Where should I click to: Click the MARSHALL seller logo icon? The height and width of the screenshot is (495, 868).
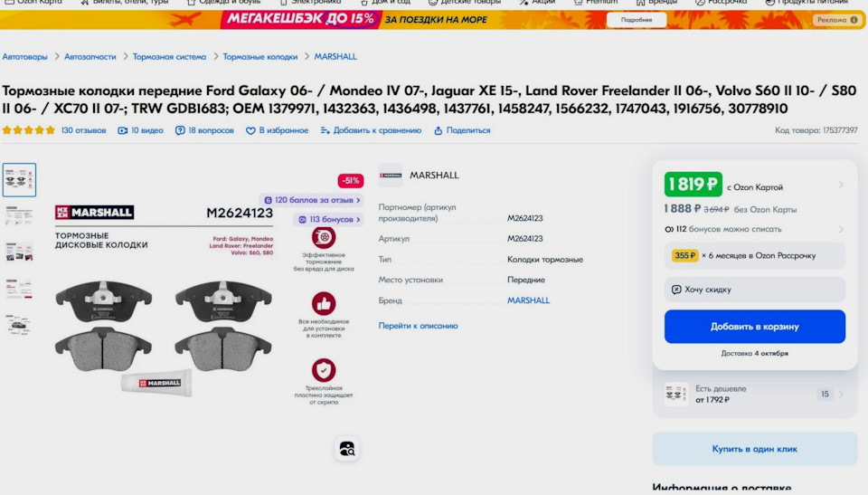[x=391, y=176]
